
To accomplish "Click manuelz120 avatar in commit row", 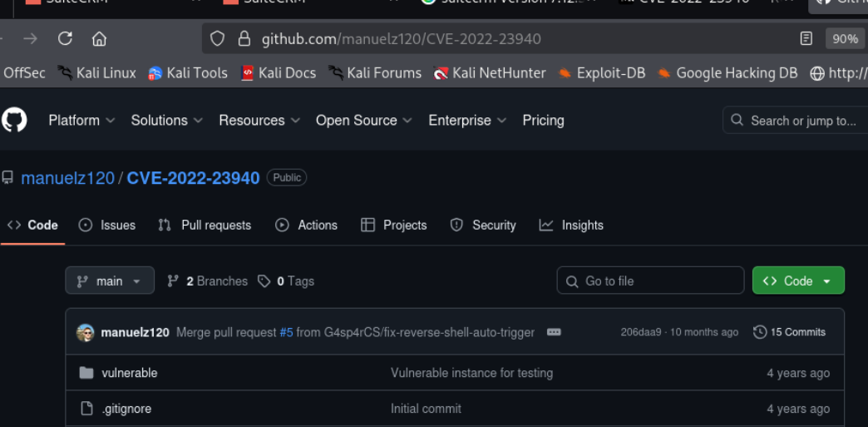I will [86, 333].
